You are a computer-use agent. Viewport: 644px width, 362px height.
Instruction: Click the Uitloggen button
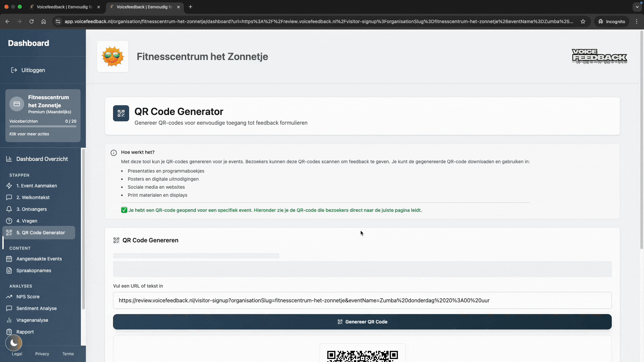pyautogui.click(x=28, y=70)
